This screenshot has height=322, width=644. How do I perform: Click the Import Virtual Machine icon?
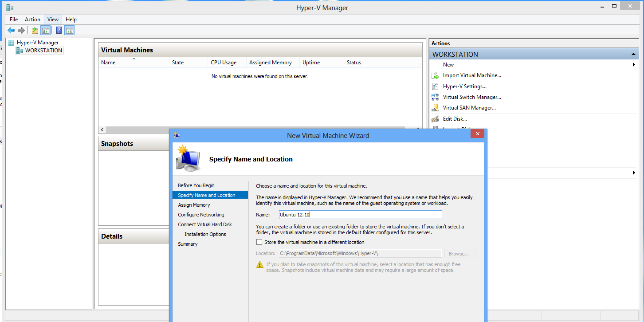[x=435, y=75]
